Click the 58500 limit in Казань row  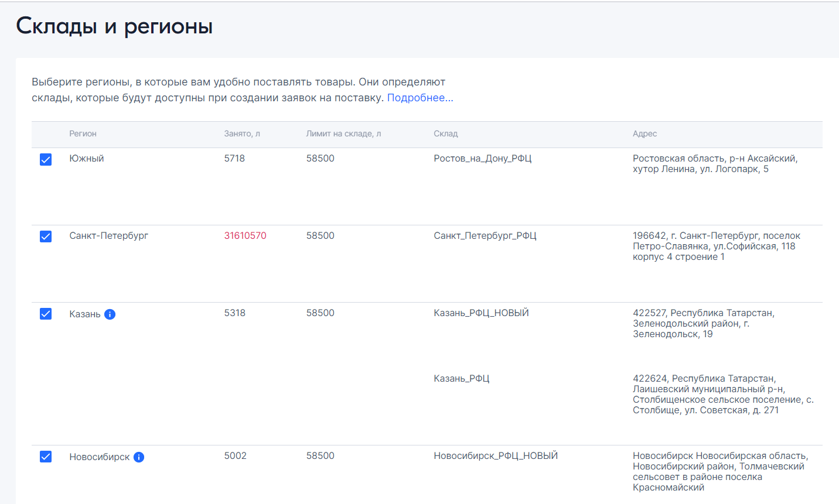(320, 313)
